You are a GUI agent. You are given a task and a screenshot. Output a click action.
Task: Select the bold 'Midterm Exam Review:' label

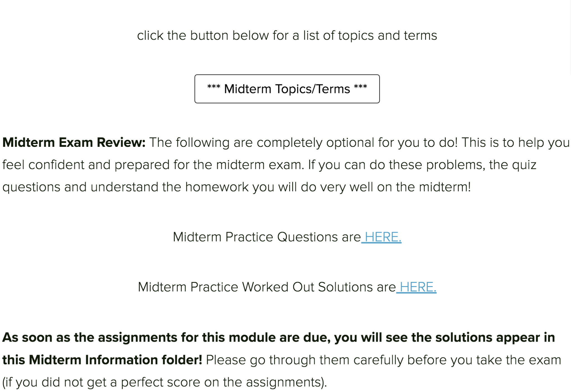74,142
